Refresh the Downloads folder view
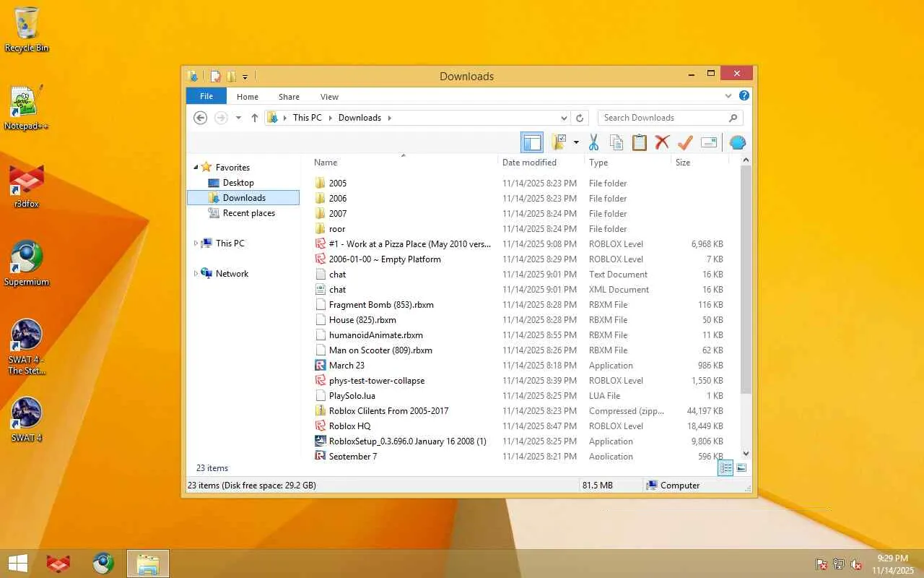Screen dimensions: 924x578 coord(579,118)
